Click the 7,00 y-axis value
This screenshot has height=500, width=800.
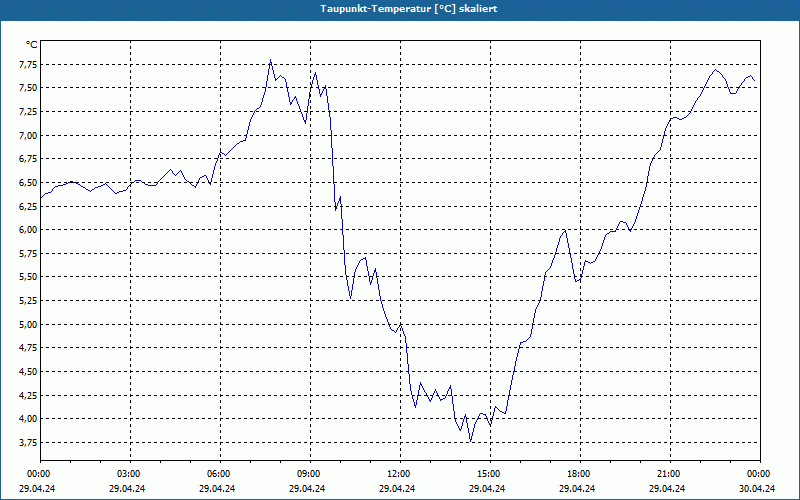click(29, 135)
